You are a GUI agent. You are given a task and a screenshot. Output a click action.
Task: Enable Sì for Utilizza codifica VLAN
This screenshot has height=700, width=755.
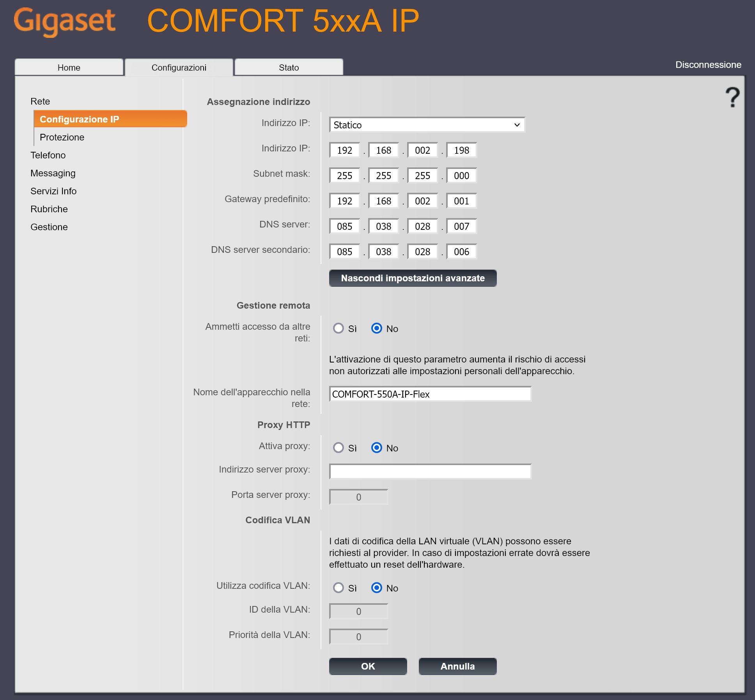338,588
